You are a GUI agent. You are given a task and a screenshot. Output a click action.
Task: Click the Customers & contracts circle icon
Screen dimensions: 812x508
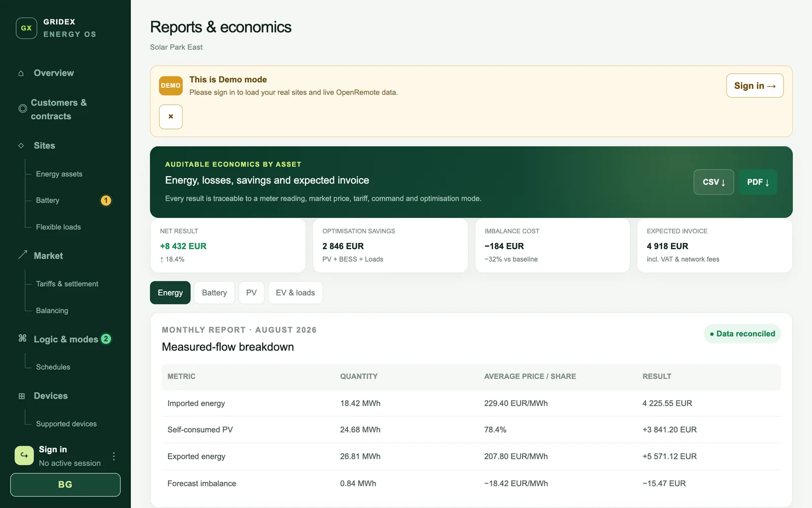22,109
